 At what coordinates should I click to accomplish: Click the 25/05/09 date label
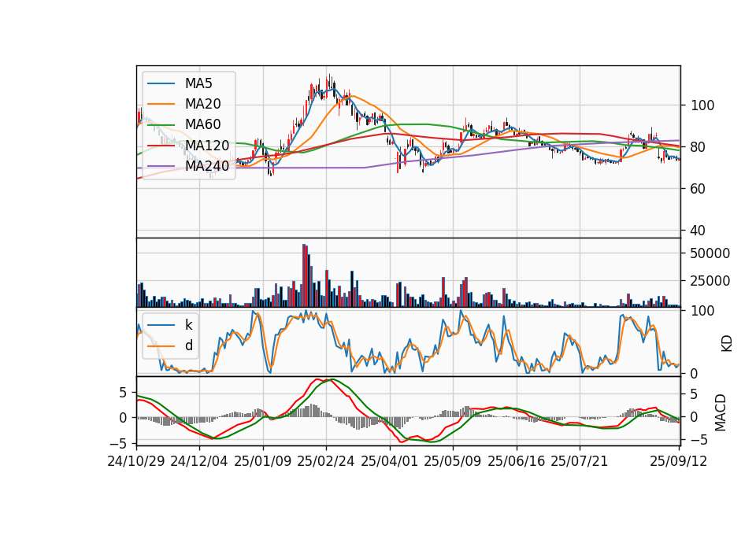(x=453, y=462)
